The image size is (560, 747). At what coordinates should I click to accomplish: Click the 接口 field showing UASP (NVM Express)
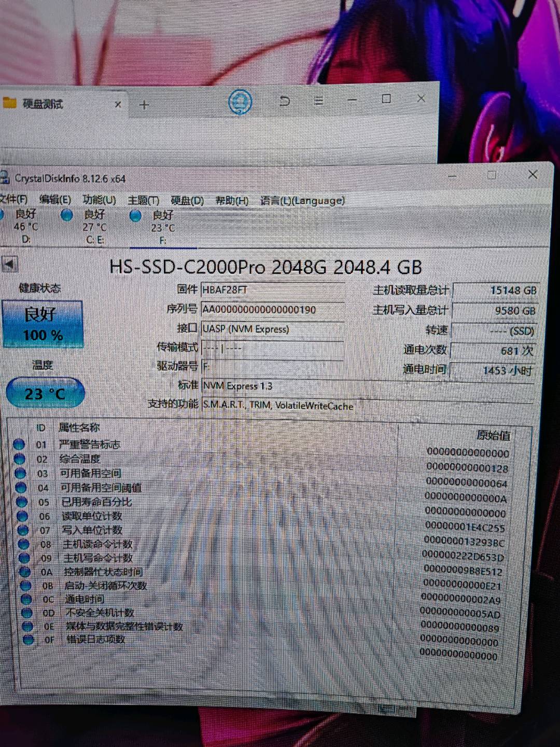pyautogui.click(x=273, y=329)
